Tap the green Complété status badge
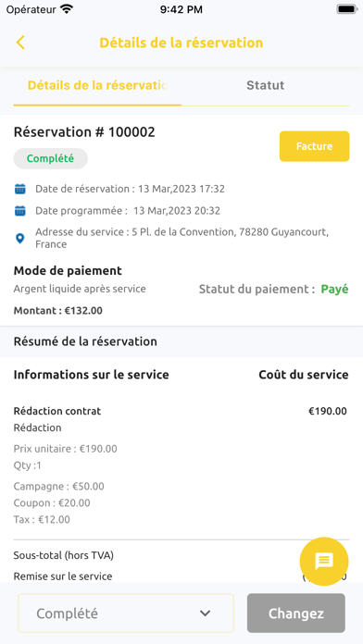The width and height of the screenshot is (363, 644). (51, 158)
